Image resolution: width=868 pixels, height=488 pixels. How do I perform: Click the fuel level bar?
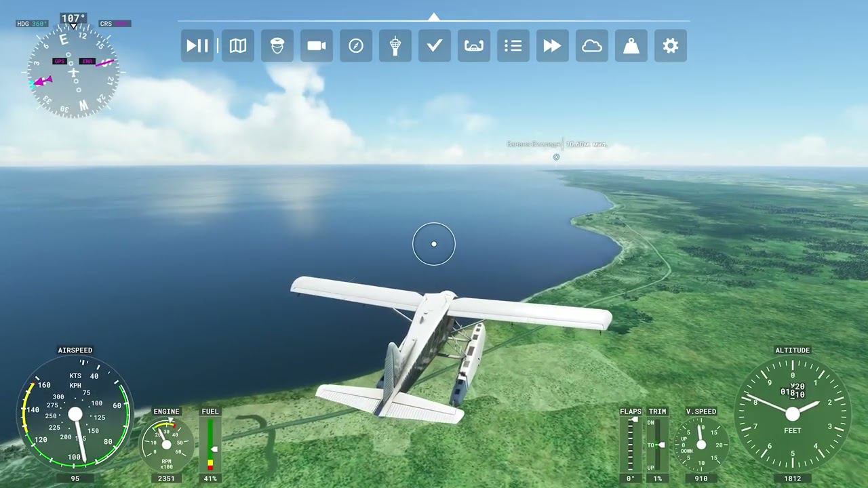[x=210, y=445]
